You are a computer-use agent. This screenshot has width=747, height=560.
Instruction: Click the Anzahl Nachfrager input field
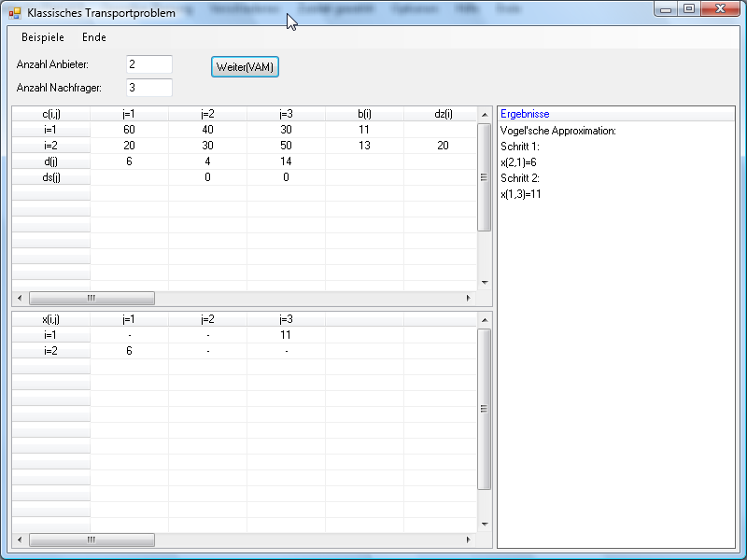click(149, 88)
